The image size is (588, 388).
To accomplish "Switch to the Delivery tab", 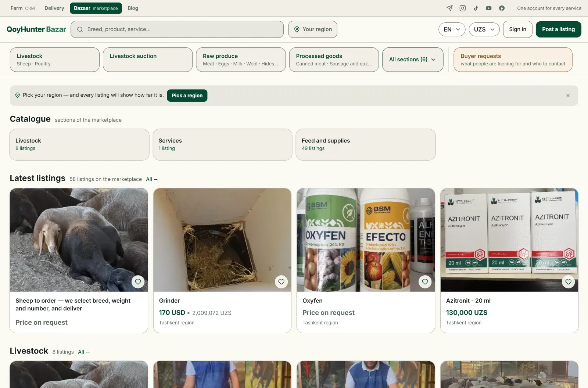I will click(54, 8).
